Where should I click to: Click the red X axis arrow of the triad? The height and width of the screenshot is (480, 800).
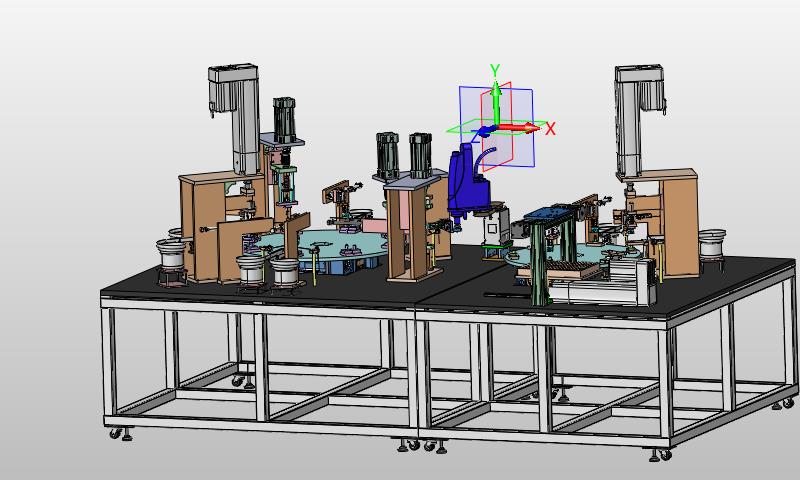(518, 128)
